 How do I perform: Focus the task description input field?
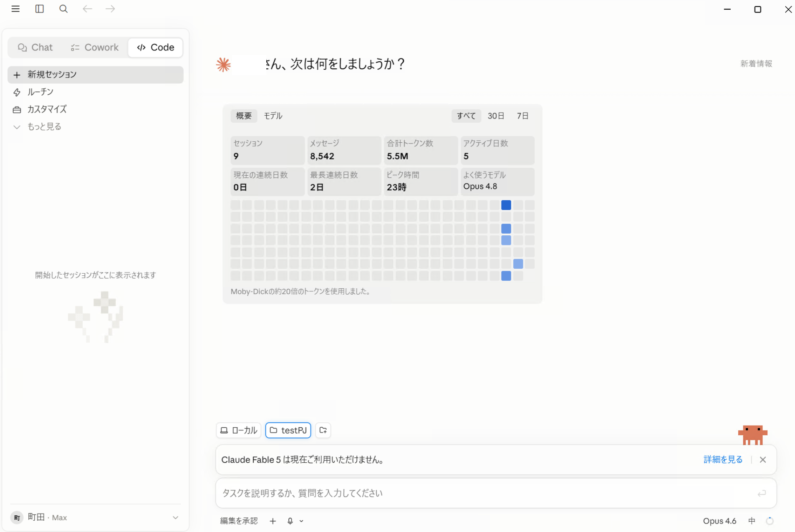(496, 493)
